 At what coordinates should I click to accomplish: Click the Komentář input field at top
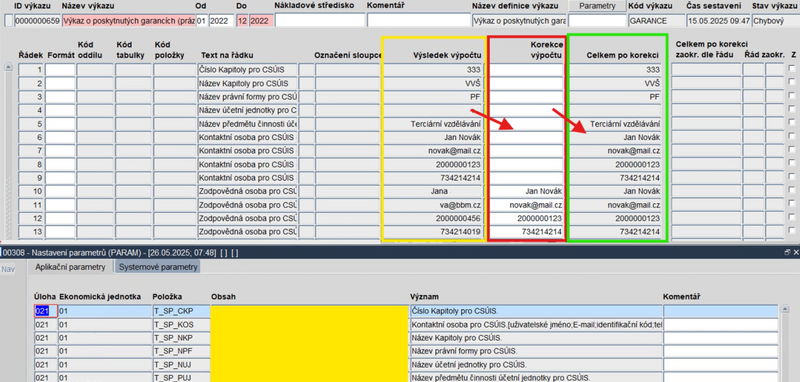coord(418,21)
